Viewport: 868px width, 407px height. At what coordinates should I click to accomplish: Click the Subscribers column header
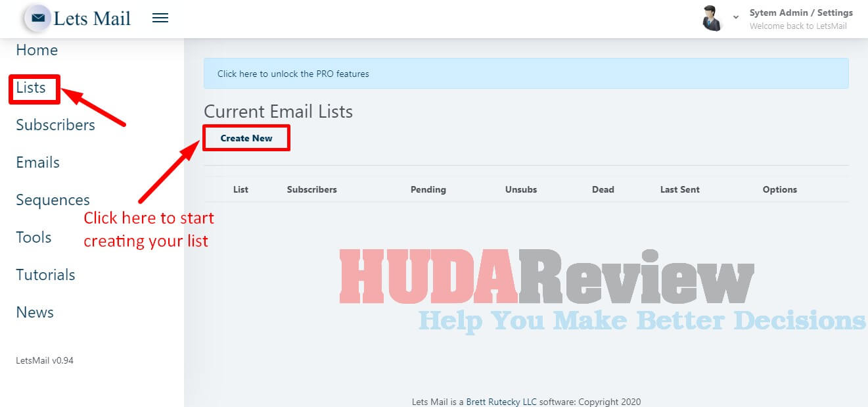point(312,189)
